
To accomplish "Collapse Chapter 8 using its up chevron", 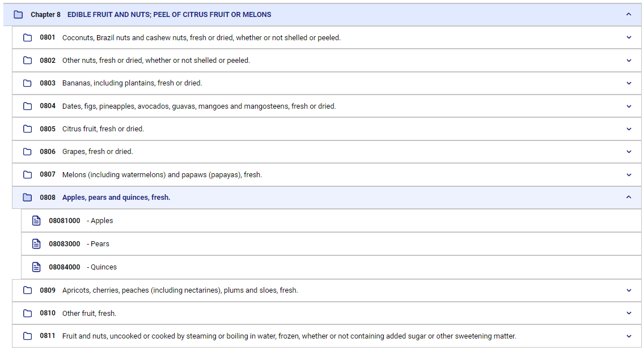I will [628, 14].
